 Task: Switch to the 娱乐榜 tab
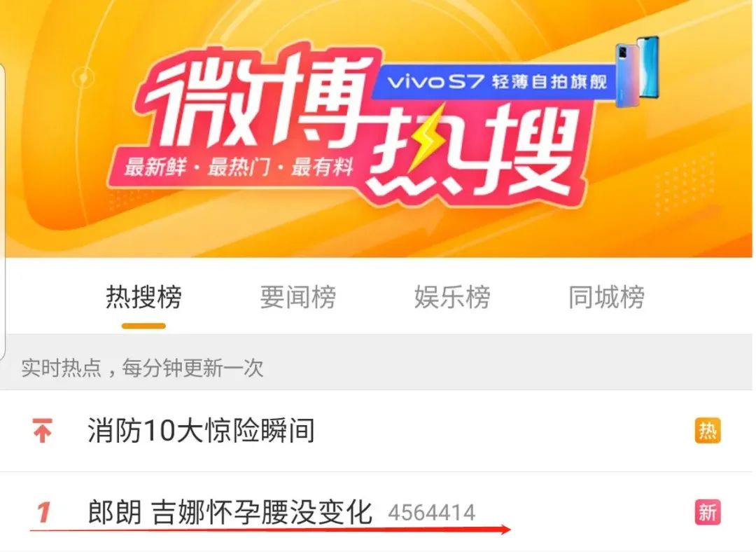point(451,297)
